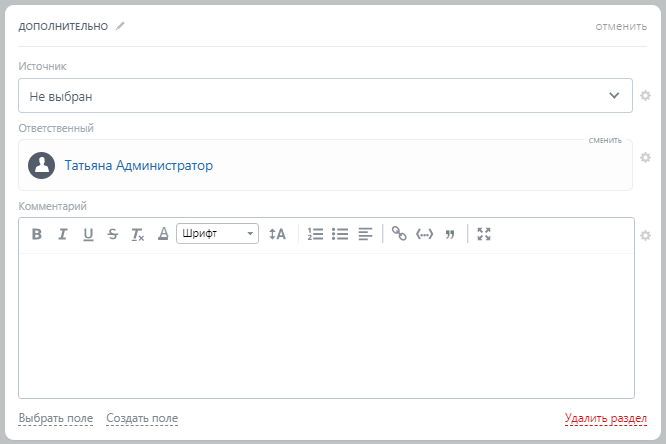Clear text formatting with Tx icon
Screen dimensions: 666x444
[x=138, y=234]
